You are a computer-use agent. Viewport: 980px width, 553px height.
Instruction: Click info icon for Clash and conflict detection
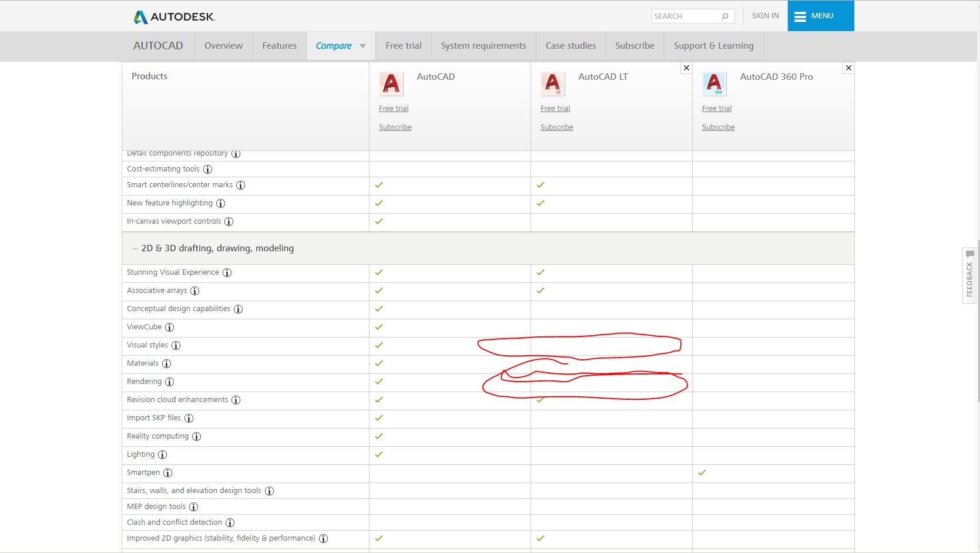tap(230, 522)
